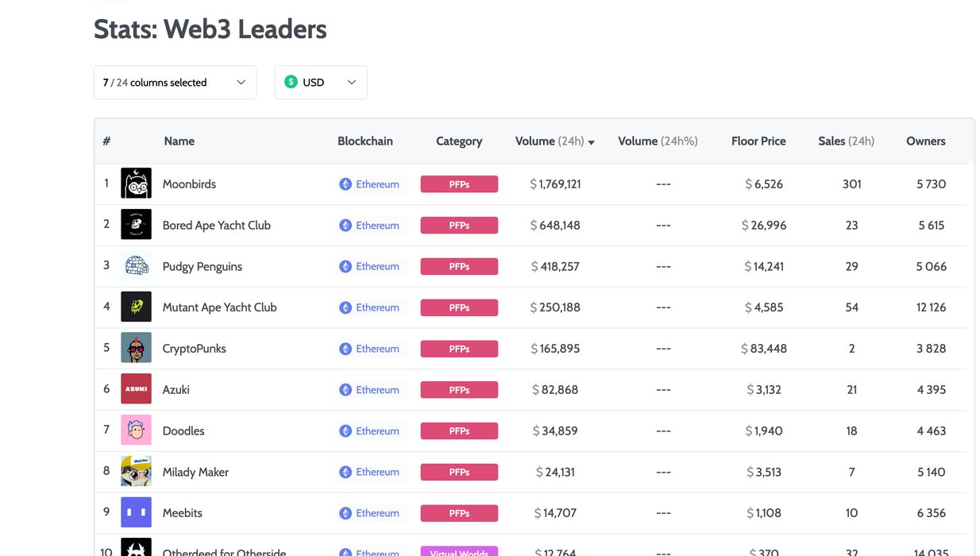Viewport: 980px width, 556px height.
Task: Click Bored Ape floor price $26,996
Action: point(764,226)
